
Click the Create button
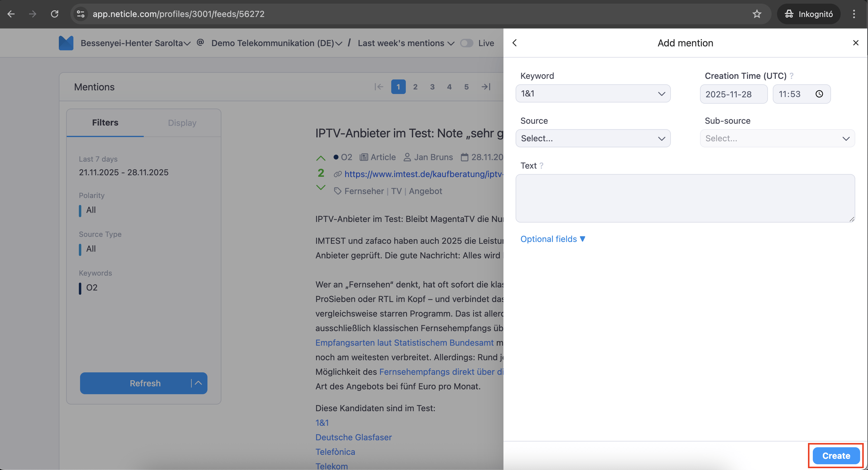click(x=836, y=455)
